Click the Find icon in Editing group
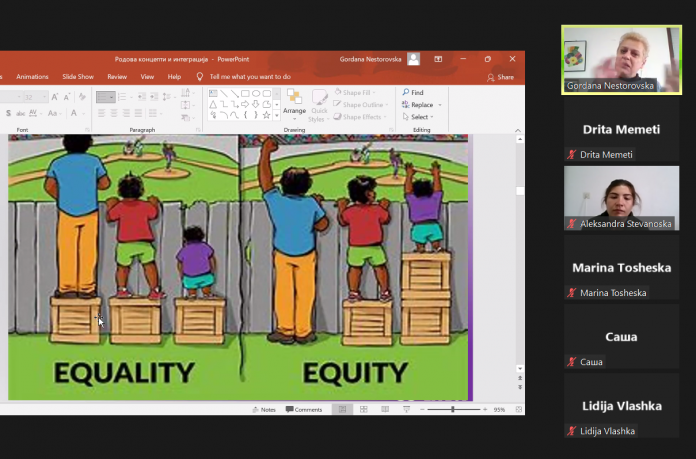 click(x=406, y=93)
